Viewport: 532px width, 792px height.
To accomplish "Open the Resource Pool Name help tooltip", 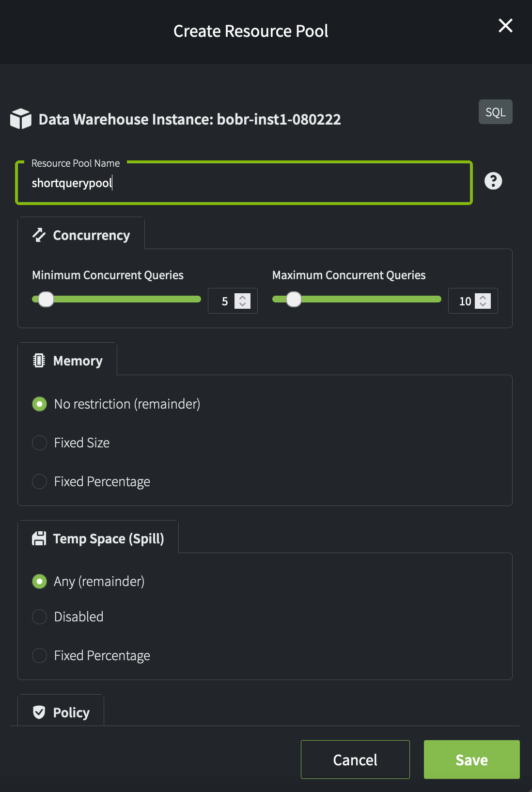I will [494, 181].
